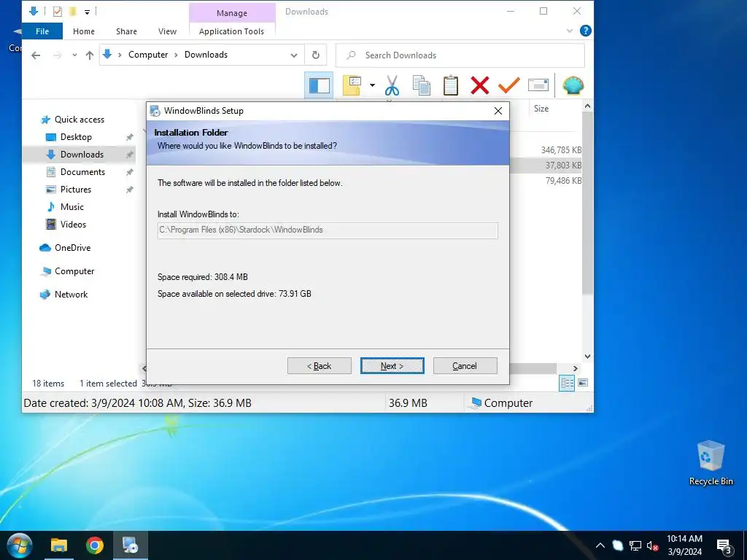The image size is (747, 560).
Task: Select Computer in navigation pane
Action: pyautogui.click(x=74, y=271)
